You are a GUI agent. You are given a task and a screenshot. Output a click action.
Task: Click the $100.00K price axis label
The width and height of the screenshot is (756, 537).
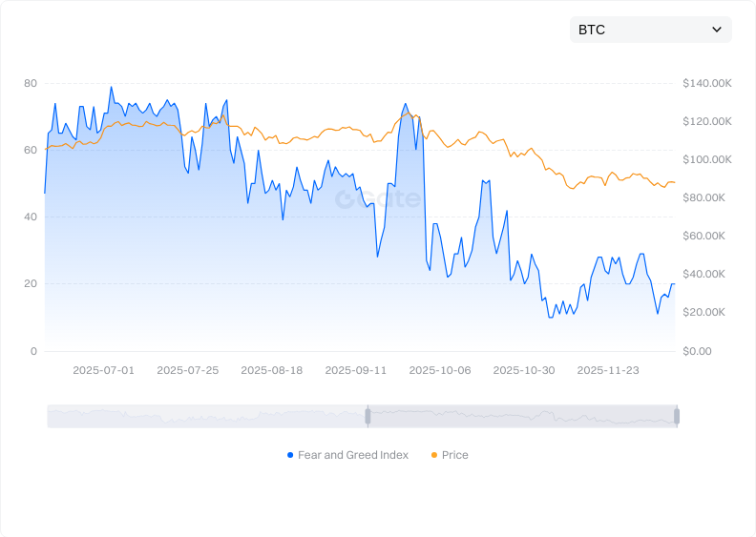tap(706, 160)
